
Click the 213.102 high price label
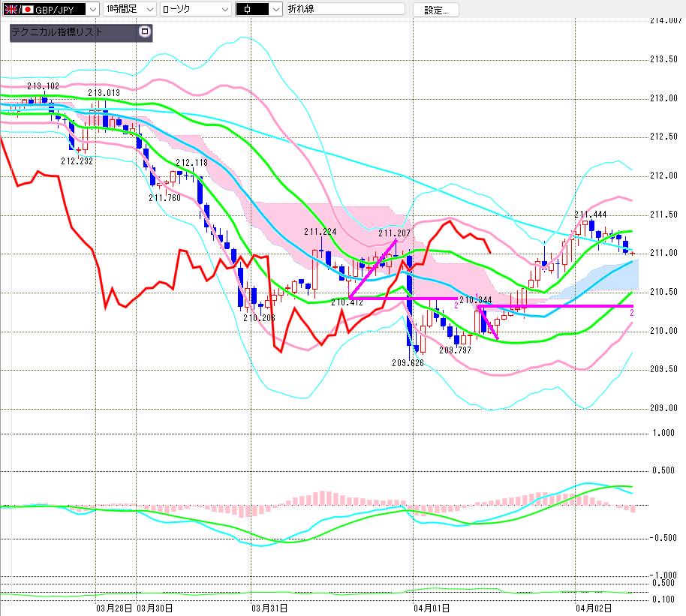43,86
